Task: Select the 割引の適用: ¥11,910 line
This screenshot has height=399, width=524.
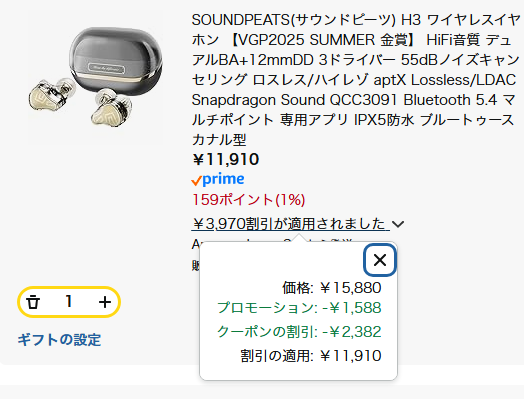Action: coord(311,356)
